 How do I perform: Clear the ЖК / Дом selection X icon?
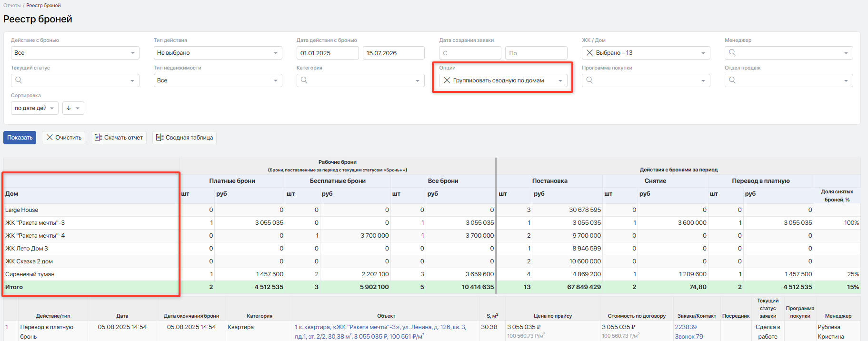[x=589, y=53]
